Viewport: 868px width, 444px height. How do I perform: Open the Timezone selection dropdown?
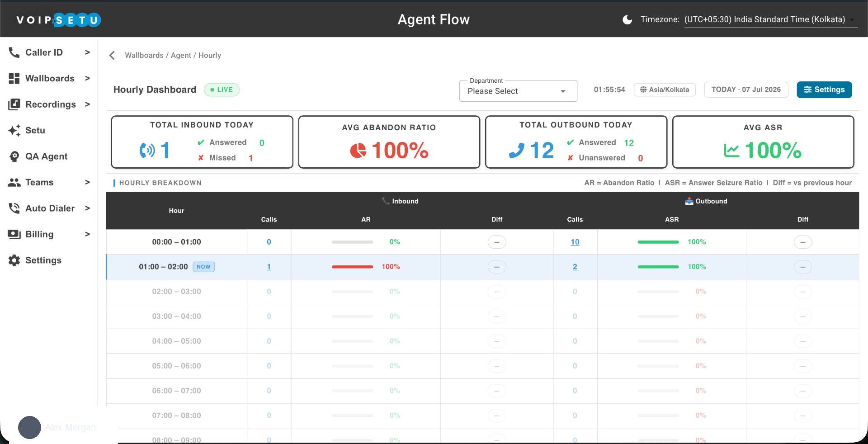pos(771,20)
